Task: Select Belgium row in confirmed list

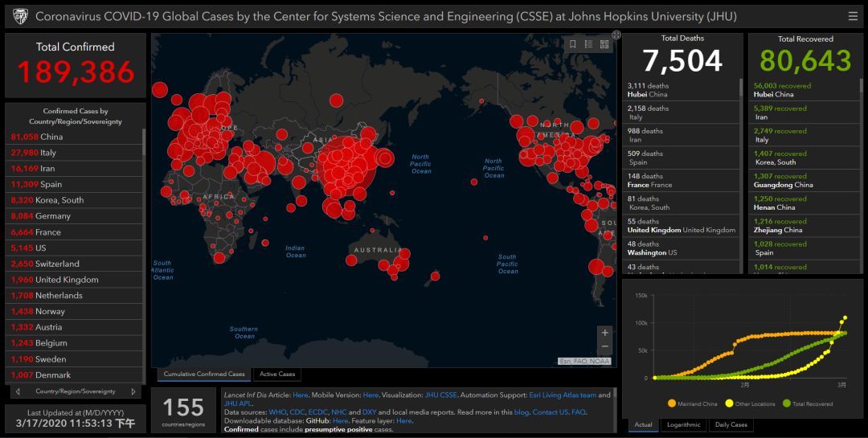Action: [x=76, y=343]
